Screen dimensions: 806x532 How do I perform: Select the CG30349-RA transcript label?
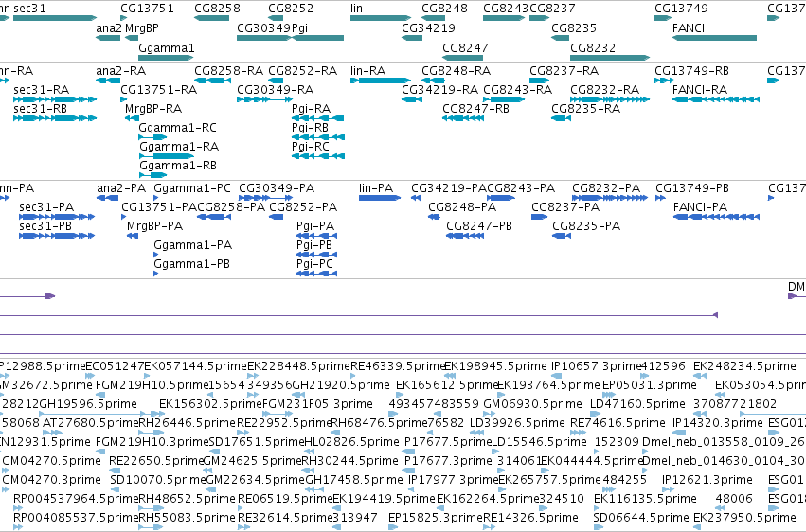click(276, 90)
